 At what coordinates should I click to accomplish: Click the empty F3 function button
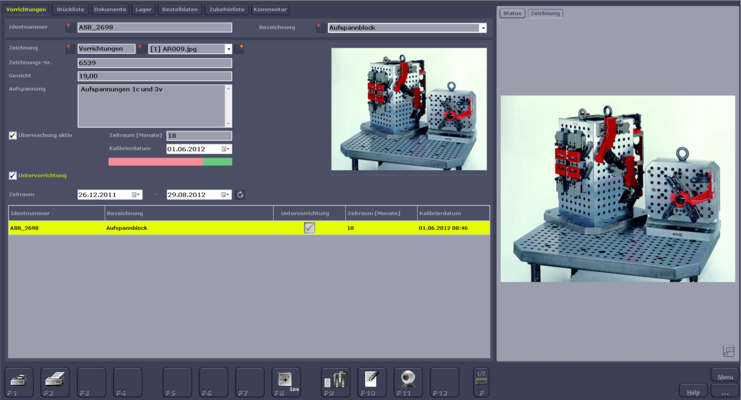pyautogui.click(x=91, y=382)
